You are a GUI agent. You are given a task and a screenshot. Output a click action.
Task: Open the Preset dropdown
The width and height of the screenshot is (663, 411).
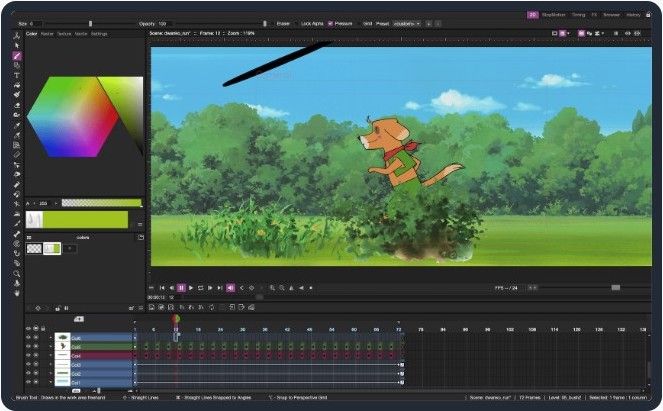tap(407, 24)
